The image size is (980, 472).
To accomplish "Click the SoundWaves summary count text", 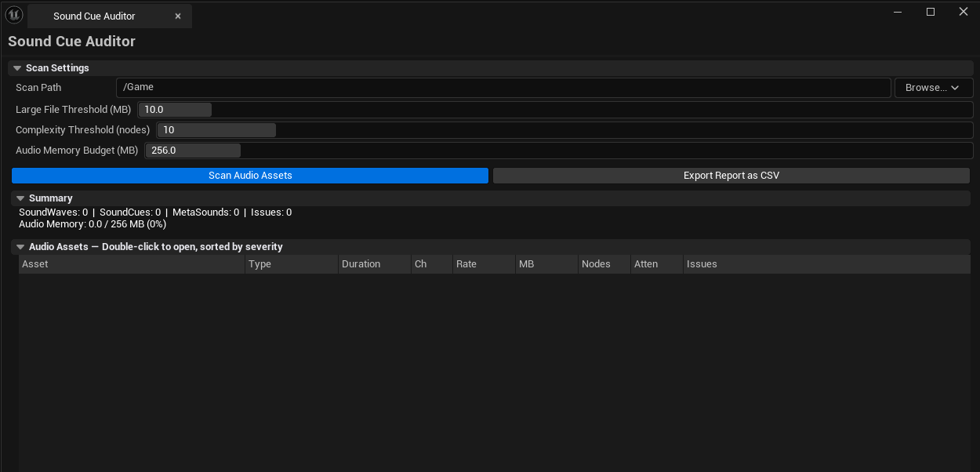I will click(x=53, y=212).
